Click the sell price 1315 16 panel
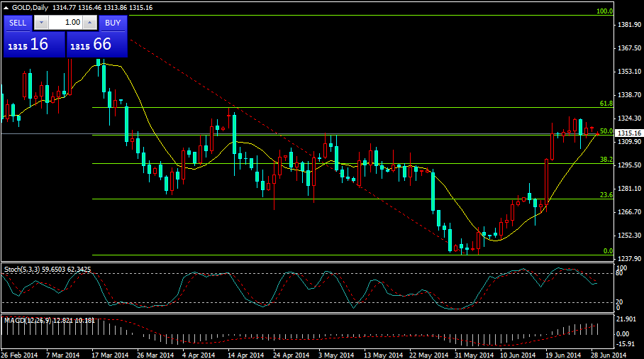This screenshot has width=644, height=359. tap(33, 45)
